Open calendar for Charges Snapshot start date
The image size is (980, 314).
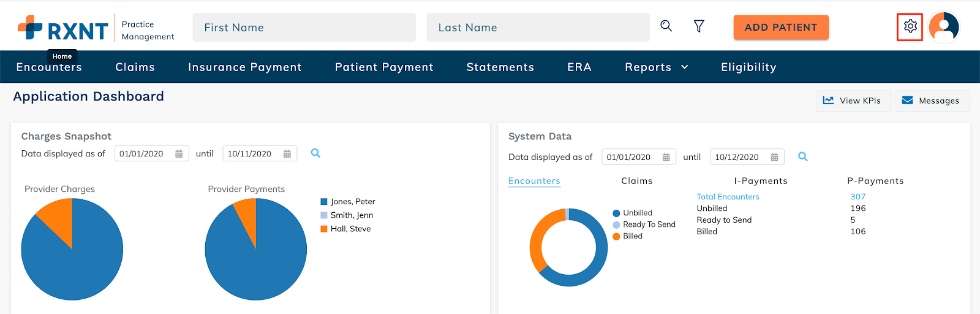[179, 154]
